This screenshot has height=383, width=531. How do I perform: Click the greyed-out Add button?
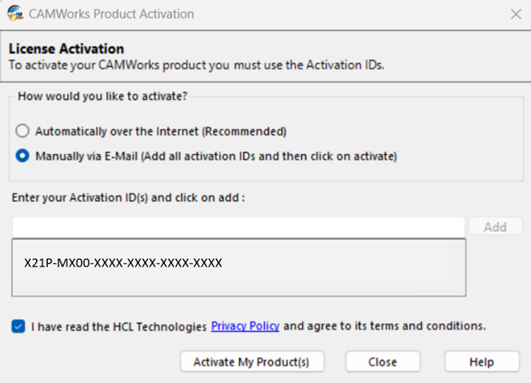[x=495, y=227]
